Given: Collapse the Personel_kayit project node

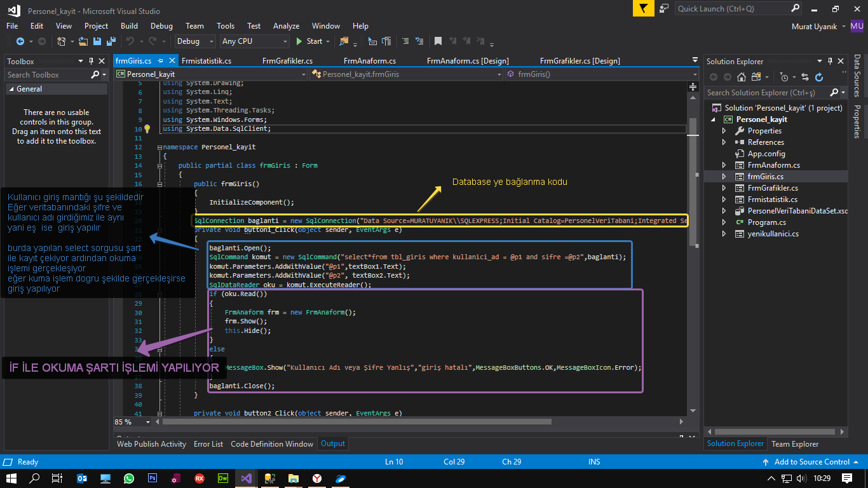Looking at the screenshot, I should (712, 119).
